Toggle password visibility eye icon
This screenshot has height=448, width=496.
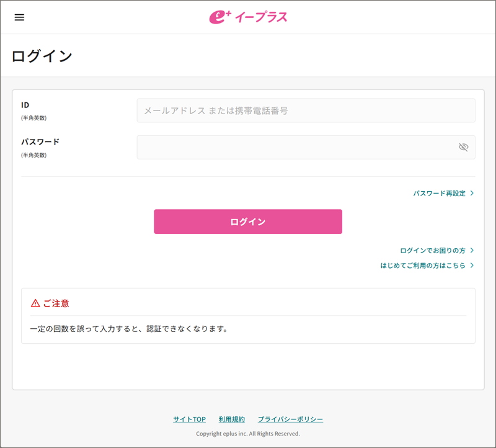coord(463,147)
